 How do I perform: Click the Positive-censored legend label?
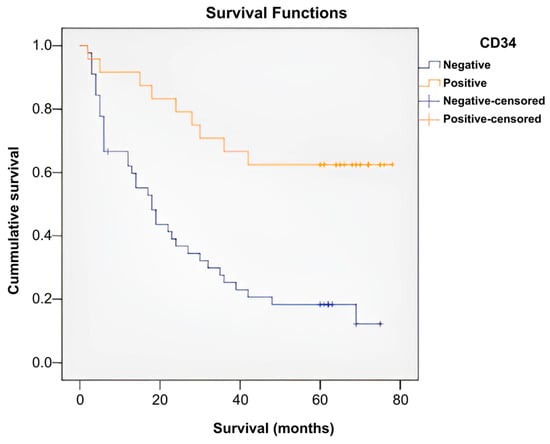(x=492, y=119)
